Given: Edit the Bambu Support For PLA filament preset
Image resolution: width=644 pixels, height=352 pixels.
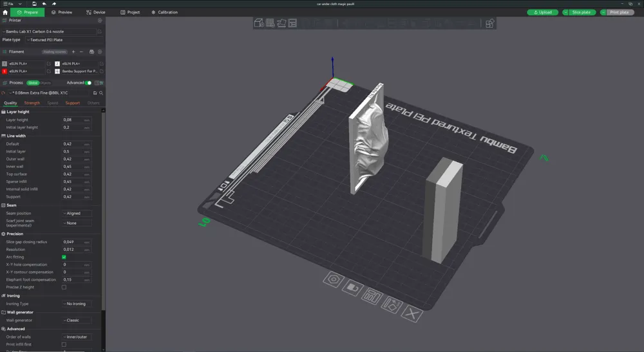Looking at the screenshot, I should pos(102,71).
